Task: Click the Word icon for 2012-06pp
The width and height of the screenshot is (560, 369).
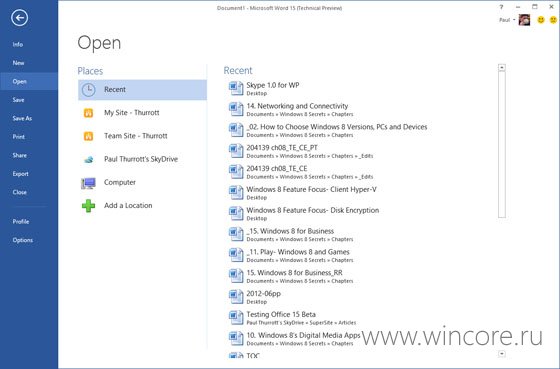Action: point(236,296)
